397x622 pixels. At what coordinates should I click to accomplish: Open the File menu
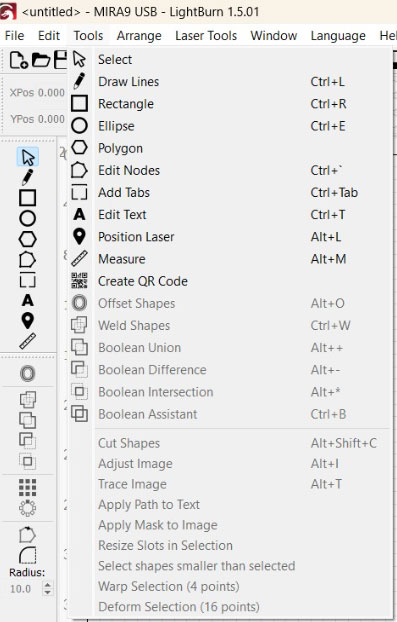[x=14, y=36]
